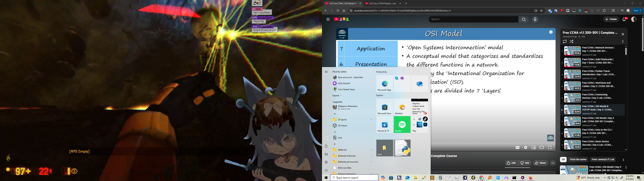
Task: Launch Cisco Packet Tracer from Recently added
Action: click(x=346, y=89)
